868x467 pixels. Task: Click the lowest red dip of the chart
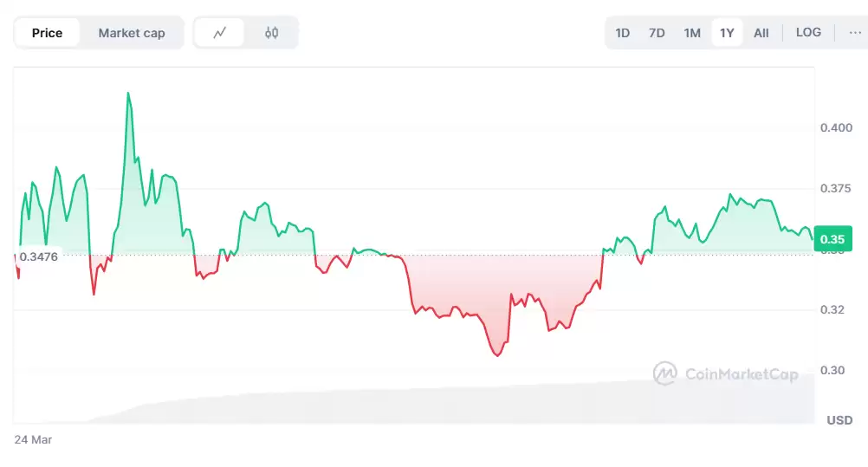pos(497,355)
